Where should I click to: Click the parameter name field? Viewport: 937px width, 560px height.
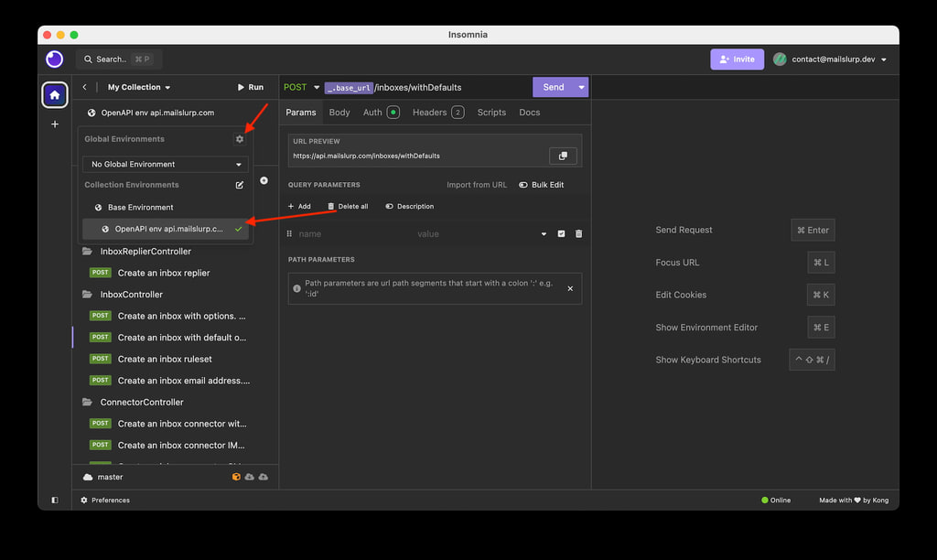(x=354, y=233)
